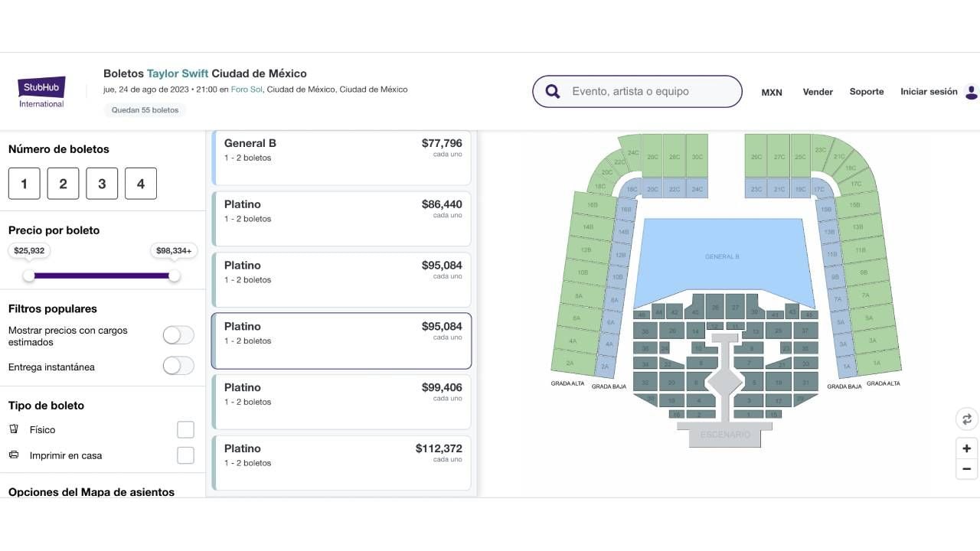
Task: Open the Vender menu item
Action: tap(818, 91)
